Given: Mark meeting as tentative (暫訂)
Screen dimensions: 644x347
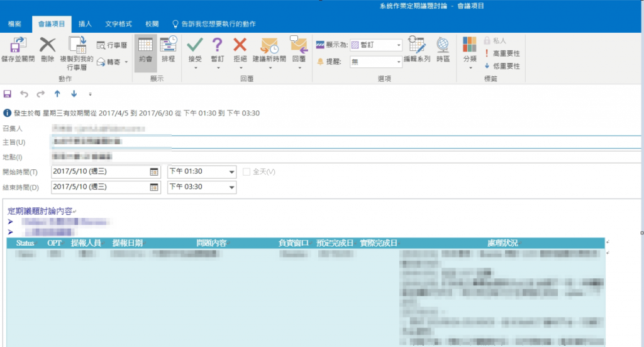Looking at the screenshot, I should (217, 45).
